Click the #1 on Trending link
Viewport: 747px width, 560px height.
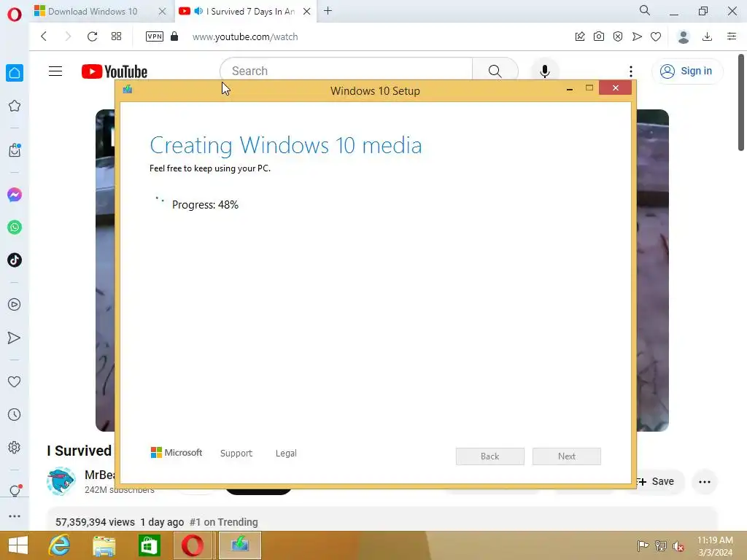click(x=223, y=522)
